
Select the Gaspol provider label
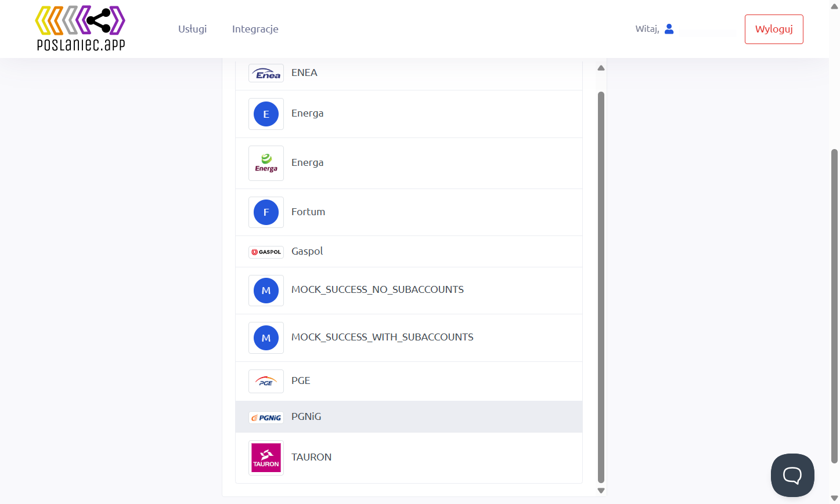pyautogui.click(x=307, y=251)
